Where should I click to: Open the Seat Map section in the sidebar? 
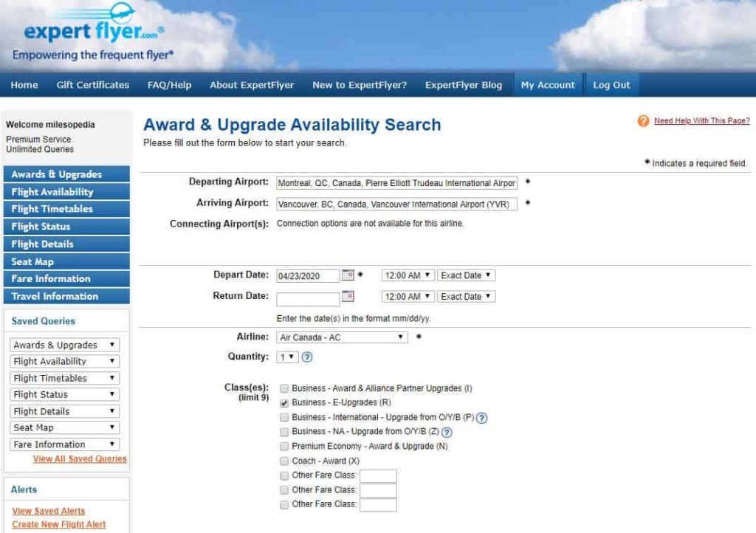pyautogui.click(x=32, y=261)
